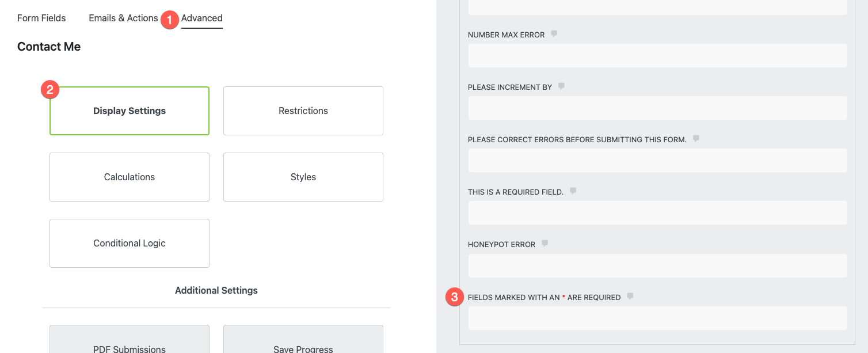Open the Display Settings panel
Screen dimensions: 868x353
coord(130,111)
